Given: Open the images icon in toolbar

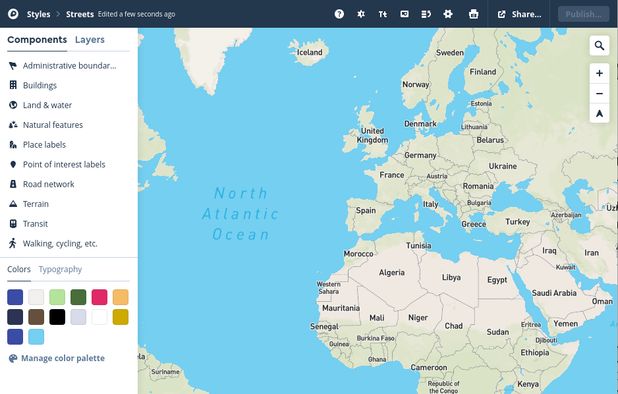Looking at the screenshot, I should pyautogui.click(x=404, y=14).
